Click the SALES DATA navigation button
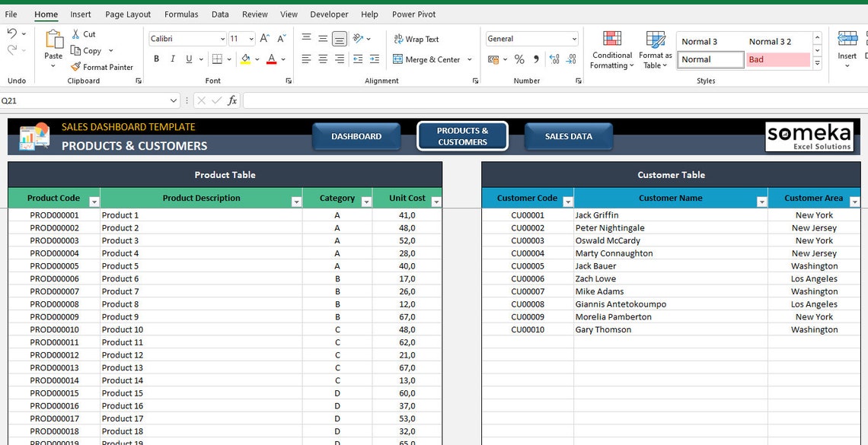The width and height of the screenshot is (868, 445). tap(568, 135)
